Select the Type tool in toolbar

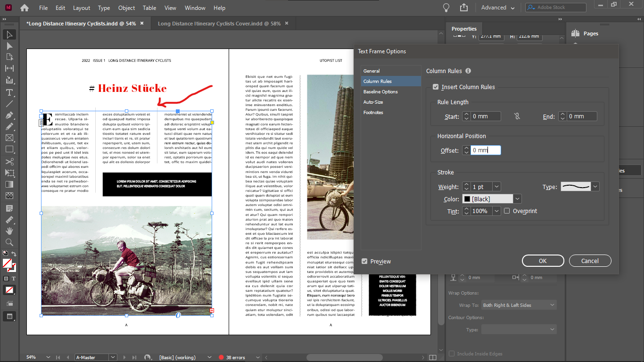point(9,92)
